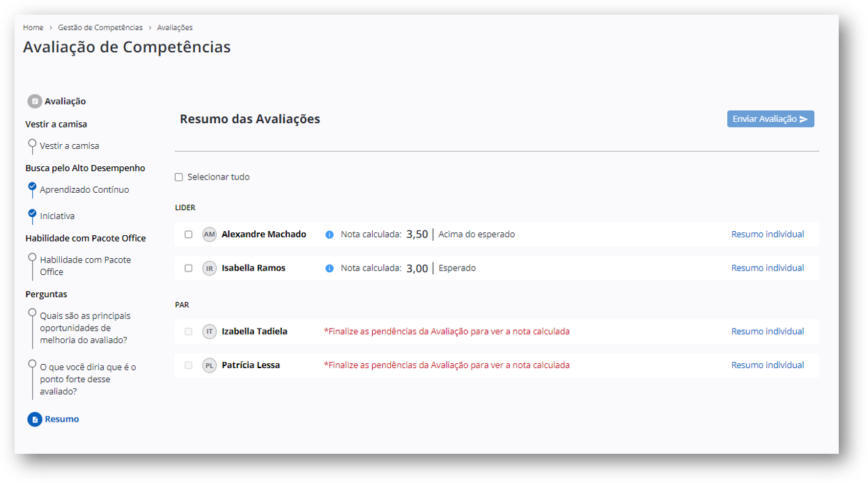The height and width of the screenshot is (483, 868).
Task: Click the IT avatar for Izabella Tadiela
Action: (x=210, y=332)
